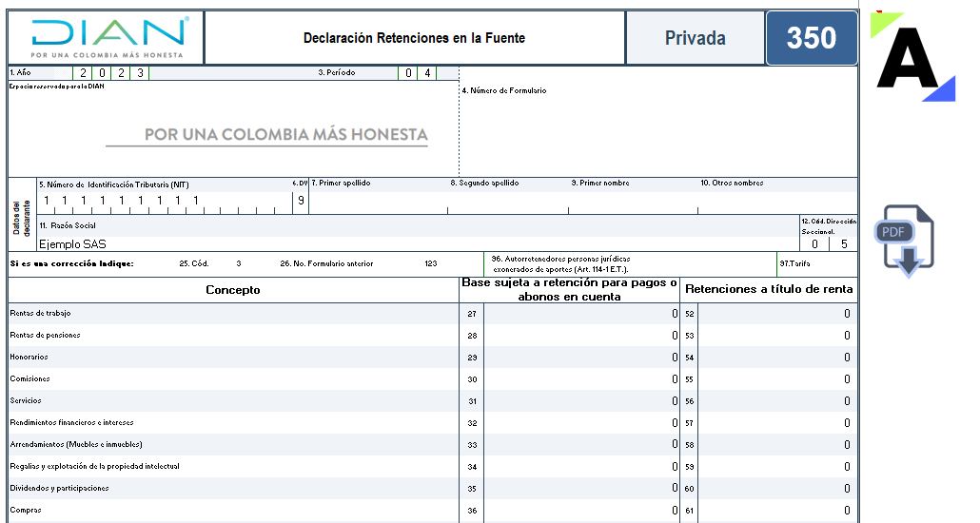The image size is (980, 523).
Task: Click box 60 retention value cell
Action: pos(777,489)
